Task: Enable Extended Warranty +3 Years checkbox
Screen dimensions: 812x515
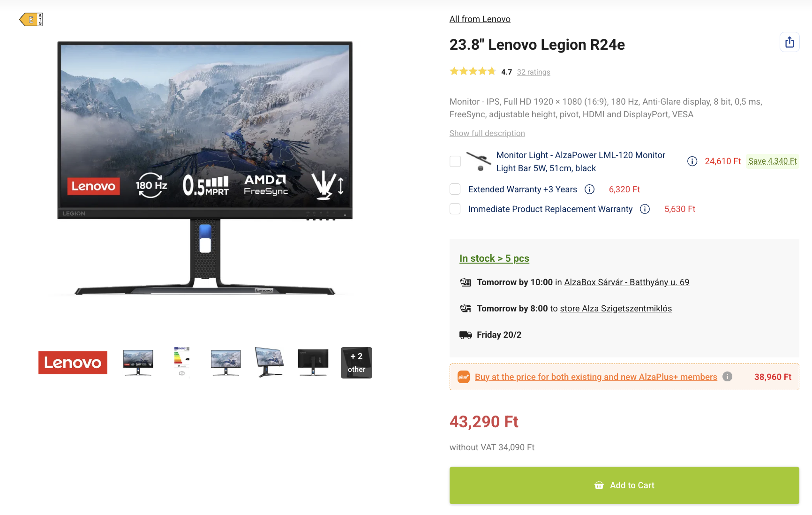Action: point(455,189)
